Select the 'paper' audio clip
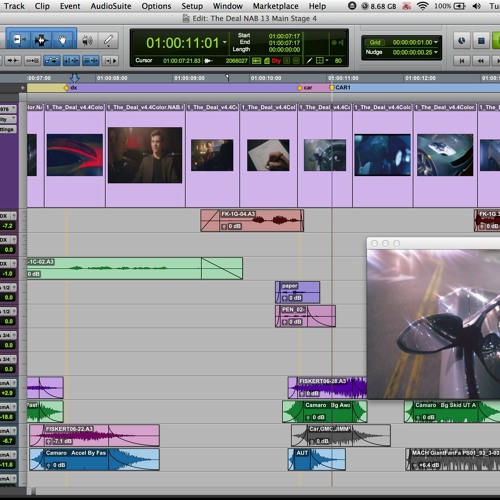This screenshot has width=500, height=500. 297,292
